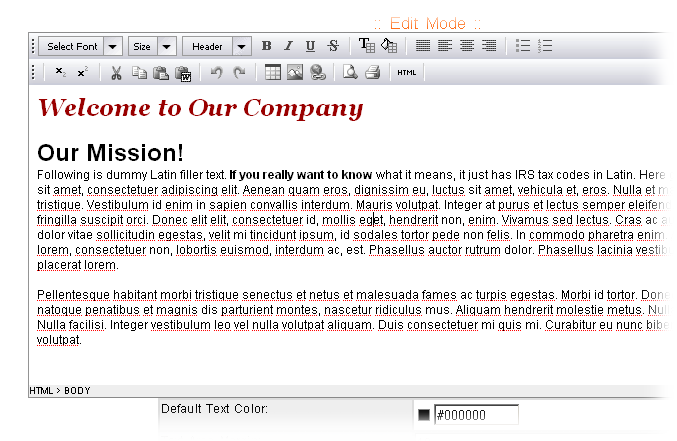The image size is (677, 441).
Task: Click the #000000 color input field
Action: point(476,415)
